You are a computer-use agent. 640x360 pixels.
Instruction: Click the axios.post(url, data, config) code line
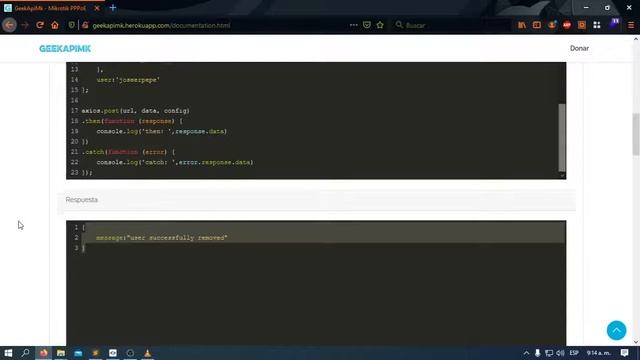[136, 111]
